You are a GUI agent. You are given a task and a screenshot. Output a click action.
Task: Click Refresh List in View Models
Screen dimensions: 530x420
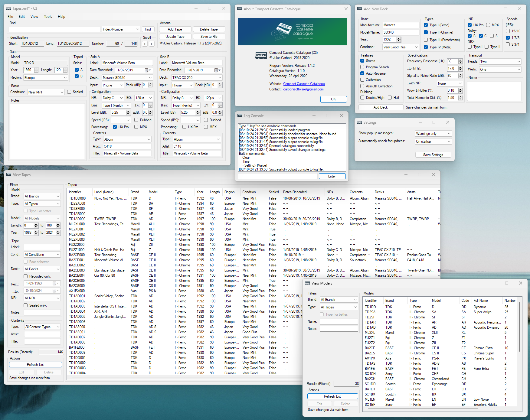point(332,396)
